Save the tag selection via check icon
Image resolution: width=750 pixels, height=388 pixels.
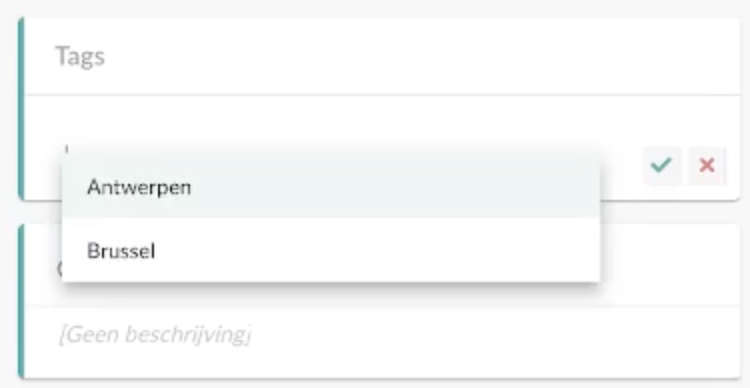[x=662, y=166]
